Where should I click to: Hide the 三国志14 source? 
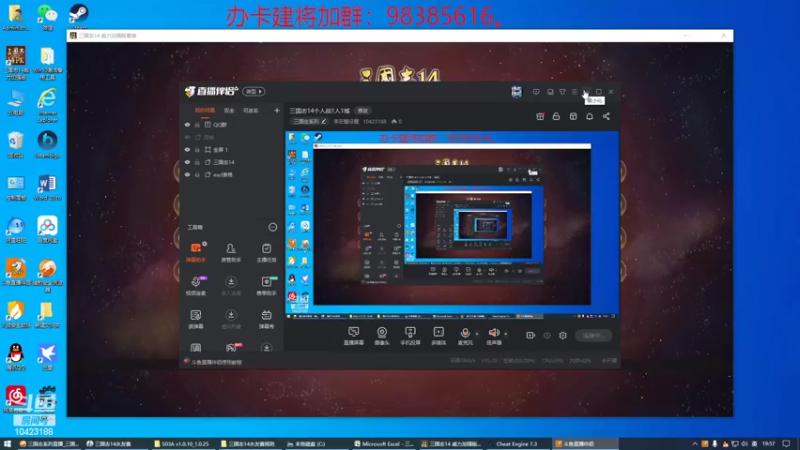click(x=187, y=162)
